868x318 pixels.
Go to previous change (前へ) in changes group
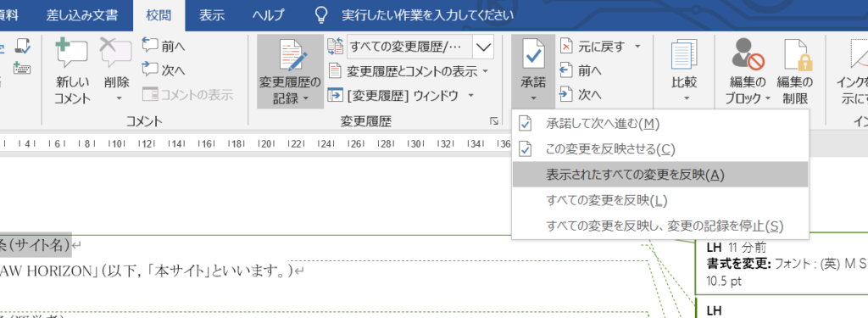[x=581, y=70]
